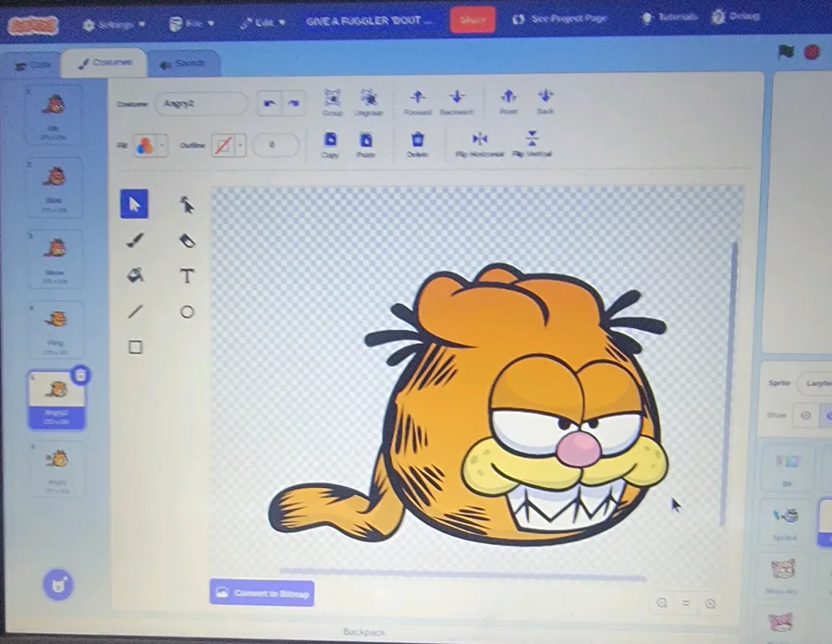Open the File menu
Image resolution: width=832 pixels, height=644 pixels.
[191, 24]
